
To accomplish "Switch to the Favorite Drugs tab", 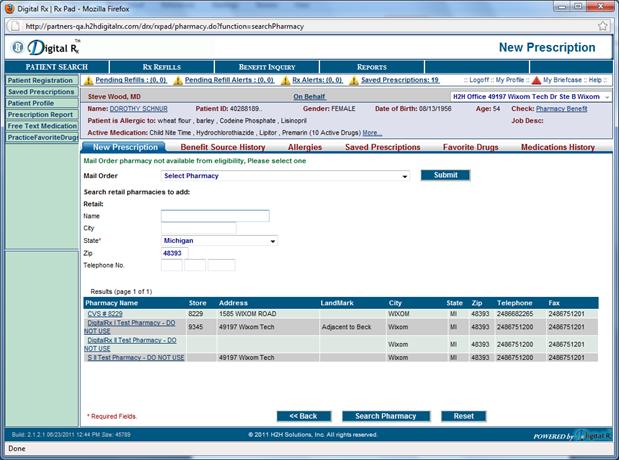I will coord(471,147).
